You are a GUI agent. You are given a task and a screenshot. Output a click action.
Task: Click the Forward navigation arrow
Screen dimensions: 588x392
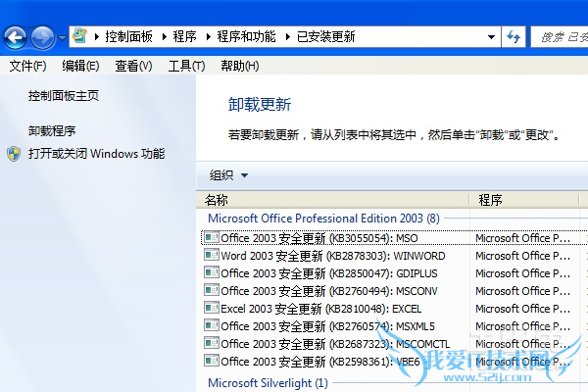point(42,37)
